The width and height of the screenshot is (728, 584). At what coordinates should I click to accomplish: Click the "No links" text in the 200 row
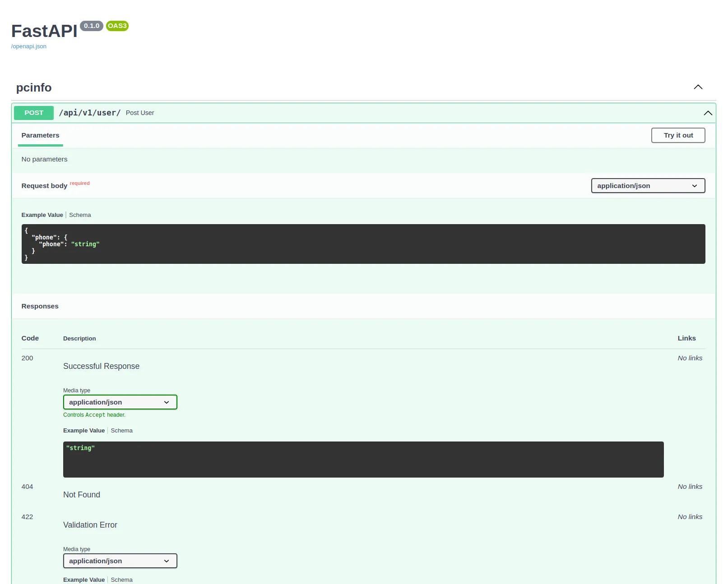coord(690,358)
